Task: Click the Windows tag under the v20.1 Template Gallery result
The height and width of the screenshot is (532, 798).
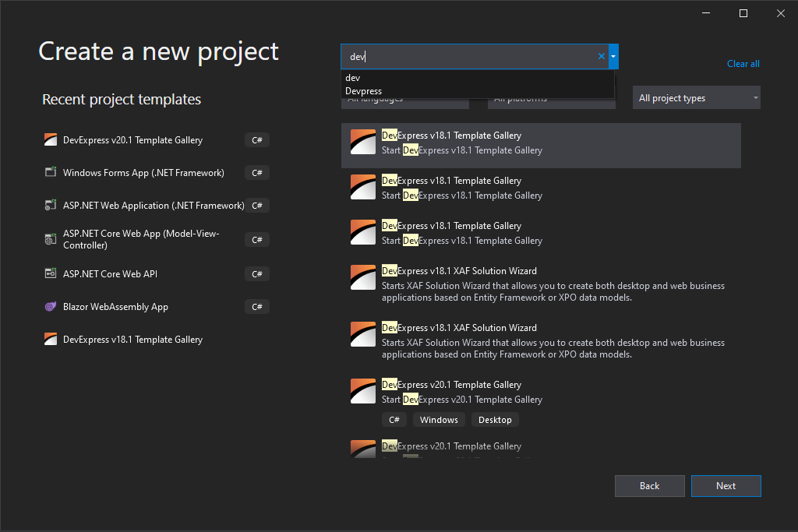Action: (439, 420)
